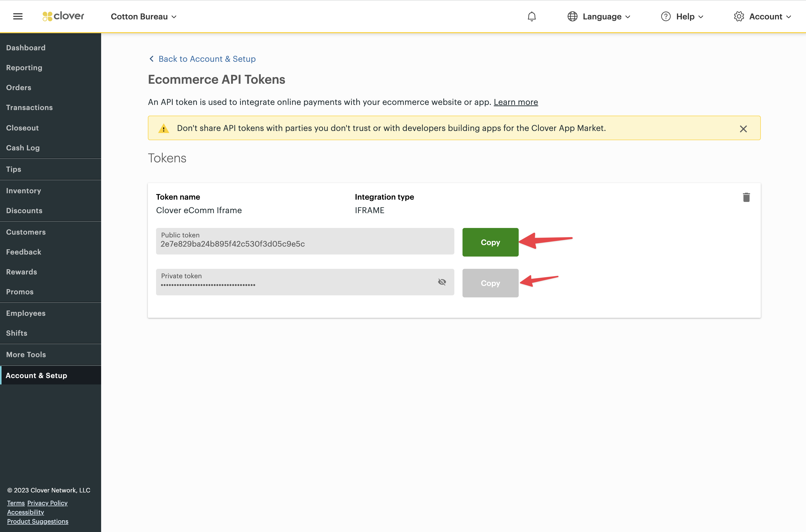Click the Clover logo
The height and width of the screenshot is (532, 806).
click(63, 16)
